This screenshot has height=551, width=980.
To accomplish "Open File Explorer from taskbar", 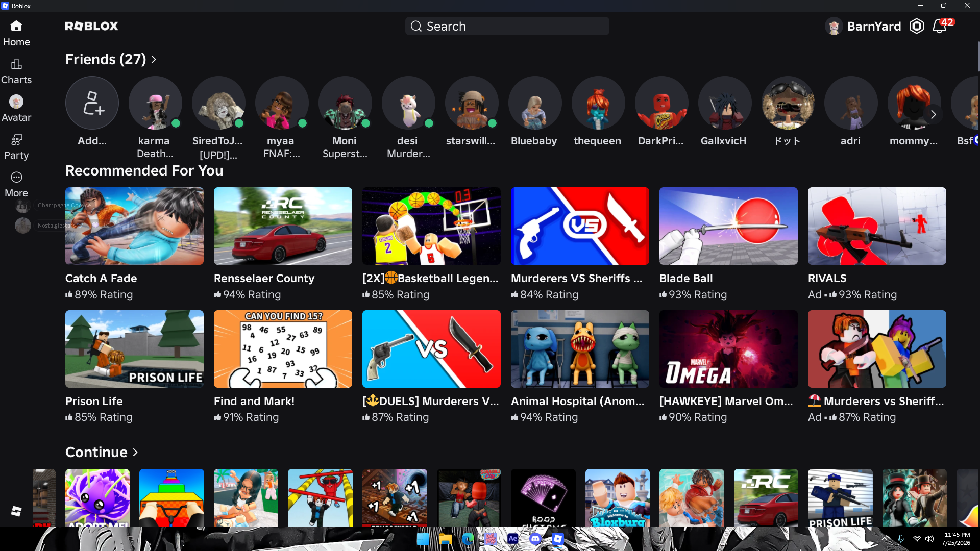I will (445, 539).
